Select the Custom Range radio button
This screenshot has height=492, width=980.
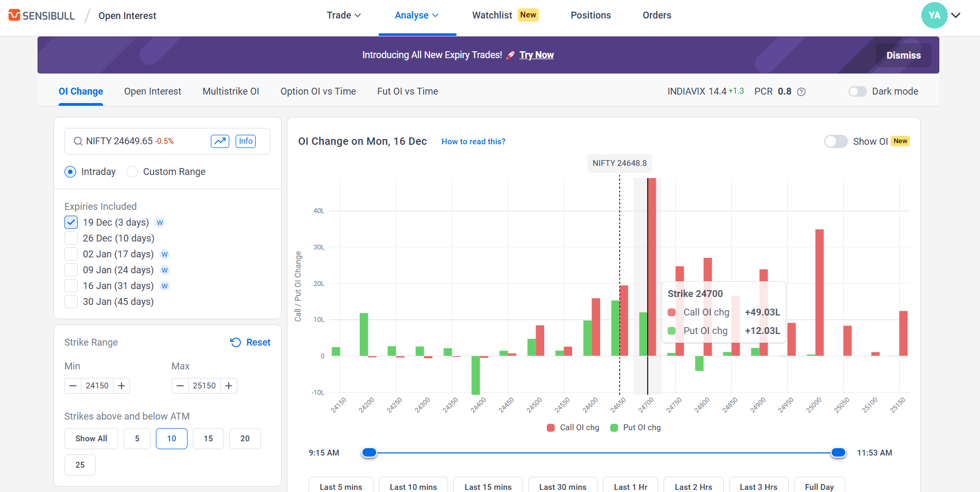pos(132,172)
